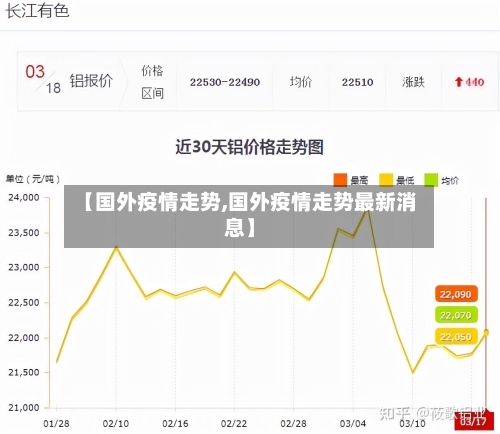Click x-axis date 02/10
The height and width of the screenshot is (434, 500).
[x=116, y=424]
